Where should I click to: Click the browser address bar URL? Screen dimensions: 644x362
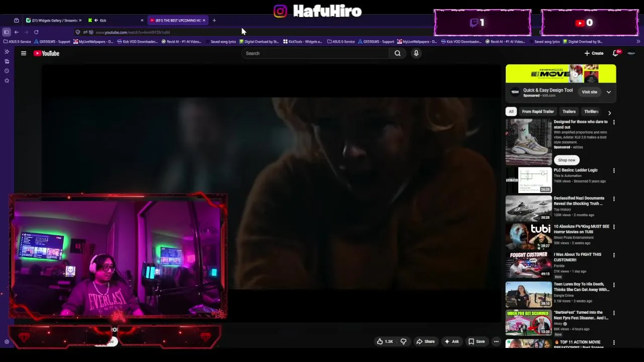pos(133,32)
